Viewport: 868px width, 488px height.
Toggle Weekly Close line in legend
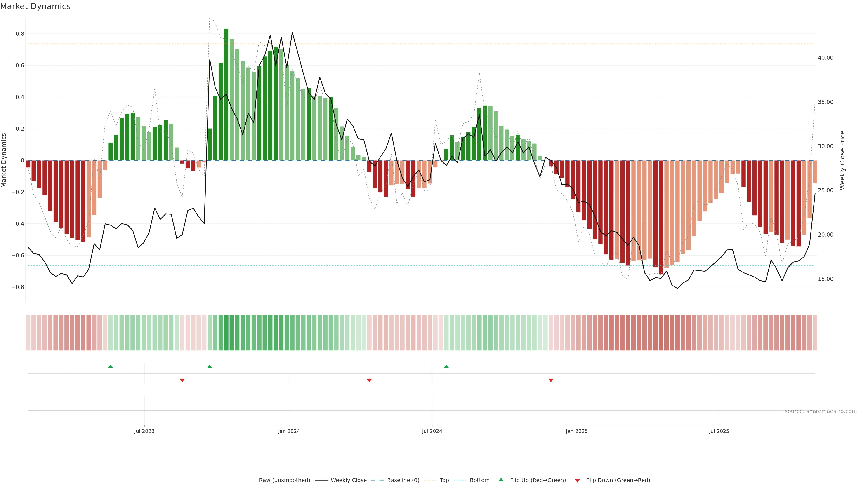pos(348,480)
